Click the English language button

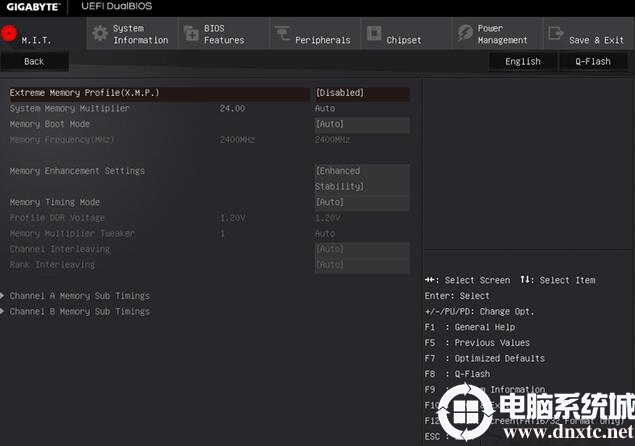tap(523, 62)
